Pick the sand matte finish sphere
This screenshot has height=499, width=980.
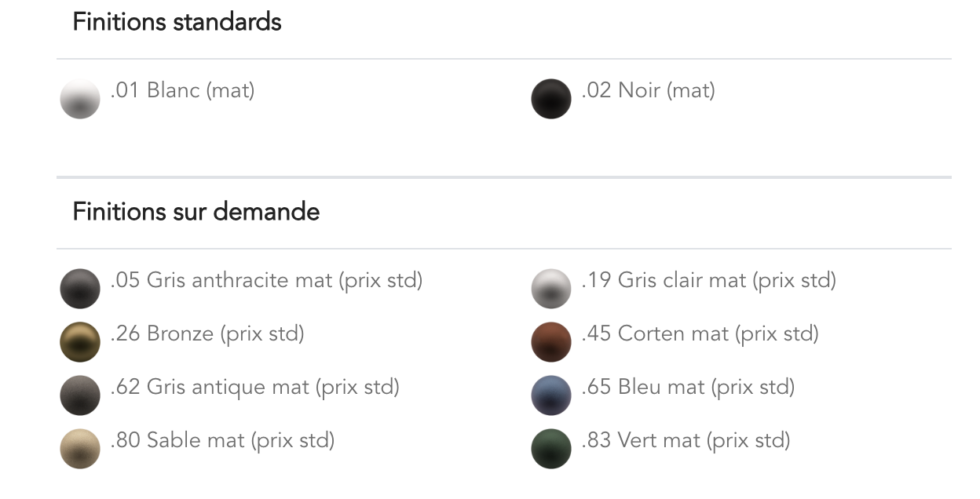[x=80, y=449]
